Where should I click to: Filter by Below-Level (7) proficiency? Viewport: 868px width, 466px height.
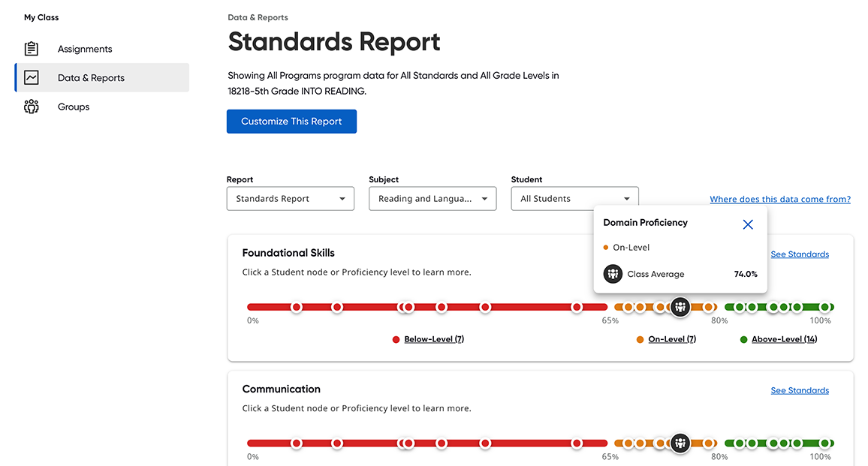click(x=434, y=339)
